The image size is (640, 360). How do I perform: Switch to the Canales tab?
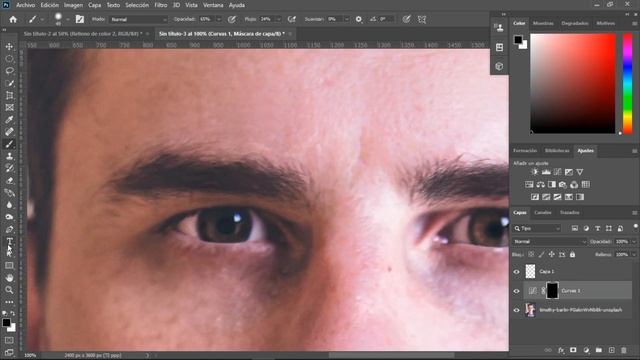(x=542, y=213)
